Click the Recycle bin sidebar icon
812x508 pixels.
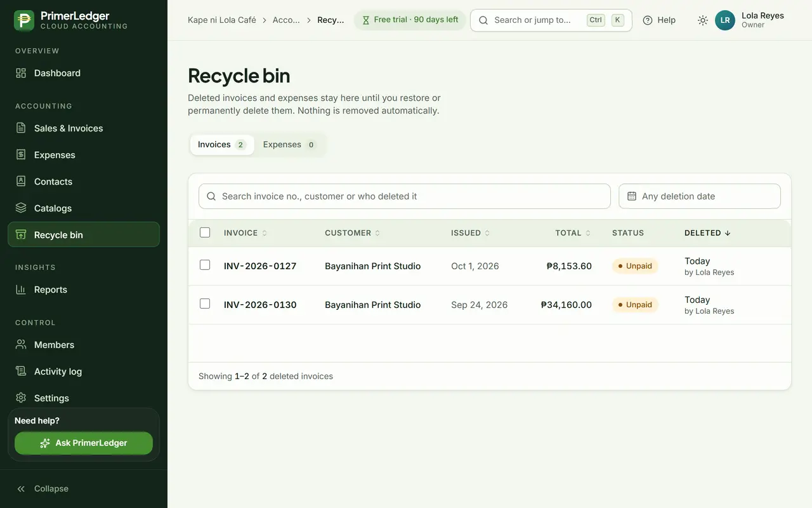[x=21, y=235]
